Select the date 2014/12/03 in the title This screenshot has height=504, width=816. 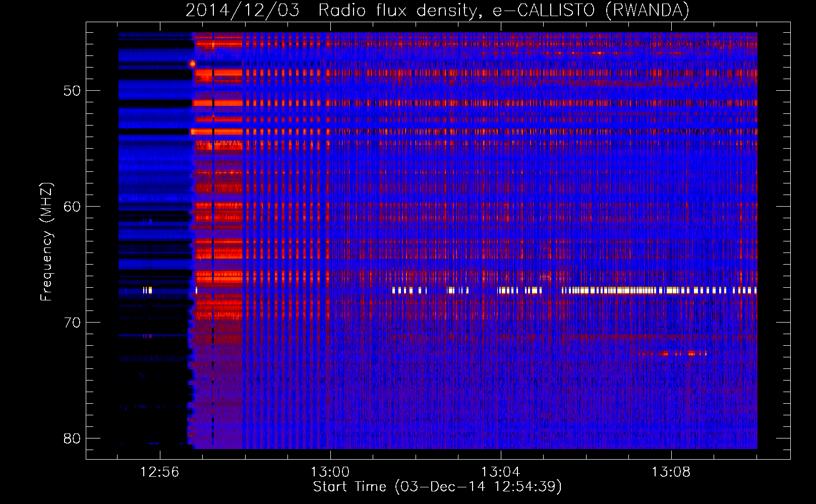pyautogui.click(x=243, y=10)
